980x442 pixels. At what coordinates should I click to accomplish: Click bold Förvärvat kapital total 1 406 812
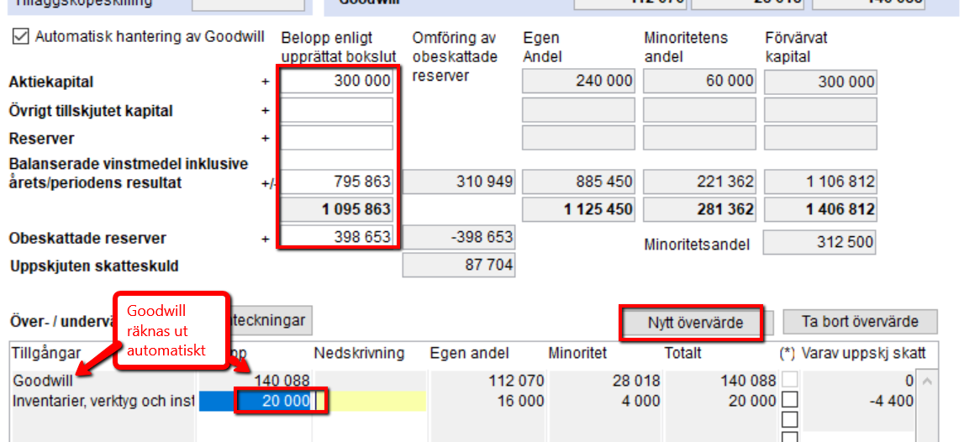tap(820, 209)
